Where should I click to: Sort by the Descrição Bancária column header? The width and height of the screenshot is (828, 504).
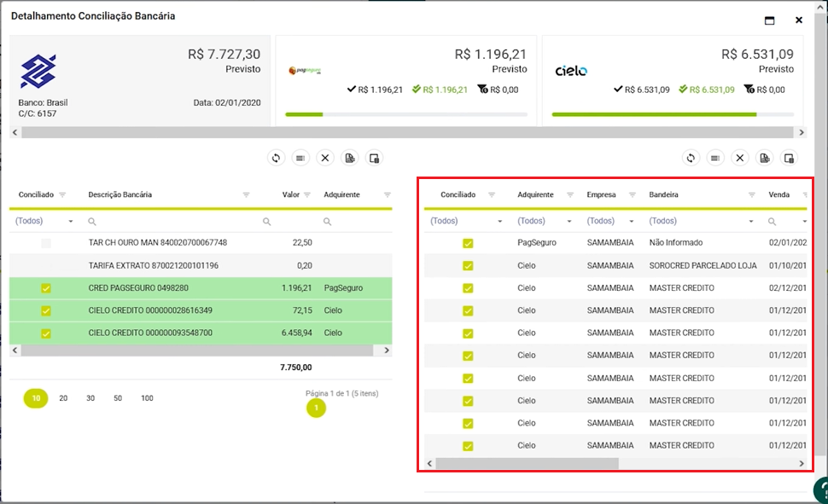coord(120,194)
